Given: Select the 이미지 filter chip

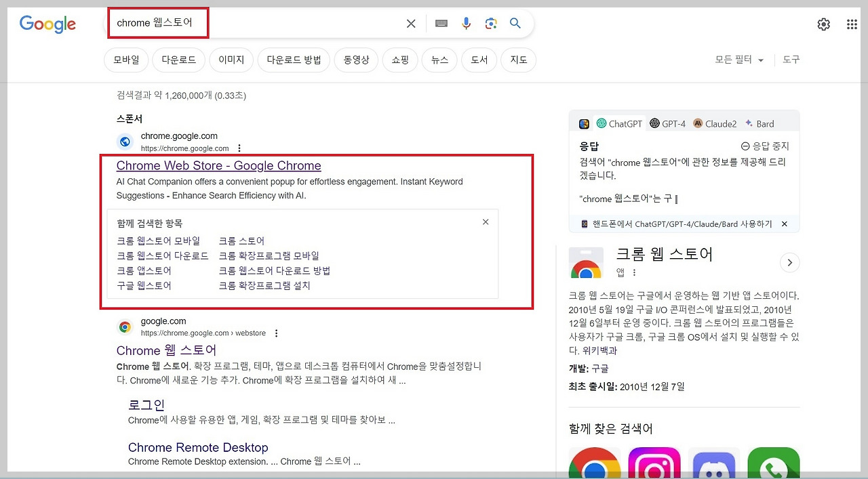Looking at the screenshot, I should [x=231, y=60].
